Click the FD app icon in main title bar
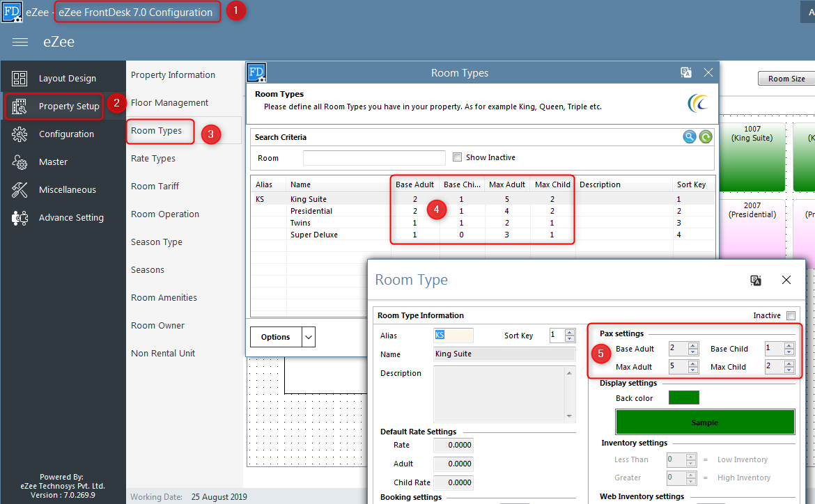The width and height of the screenshot is (815, 504). click(12, 12)
